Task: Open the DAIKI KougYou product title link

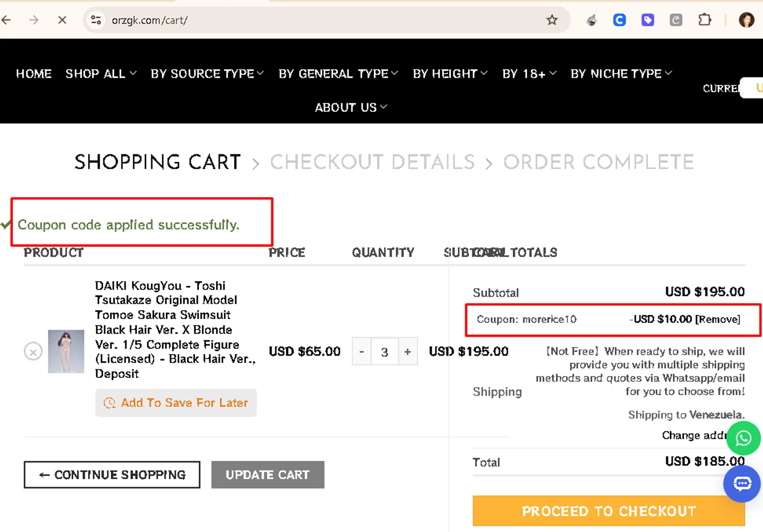Action: coord(175,330)
